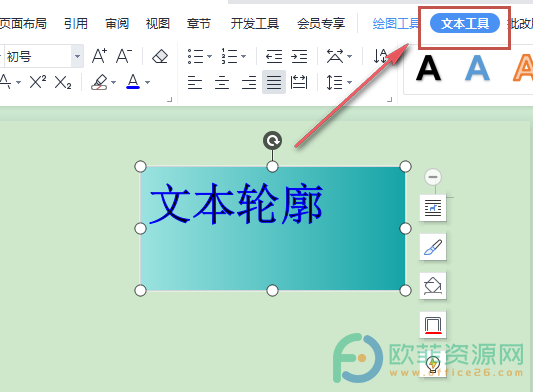Open line spacing options
Viewport: 533px width, 392px height.
point(334,82)
